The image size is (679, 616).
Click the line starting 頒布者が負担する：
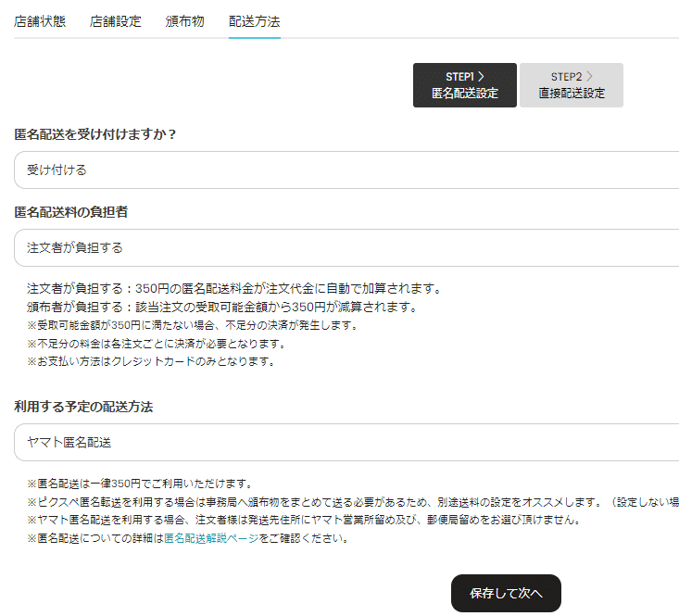[x=222, y=307]
